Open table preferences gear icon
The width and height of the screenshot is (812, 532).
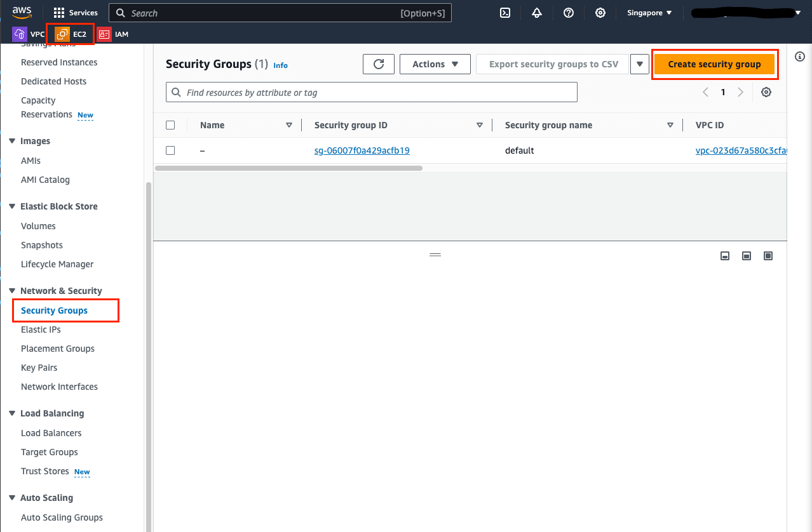click(766, 92)
